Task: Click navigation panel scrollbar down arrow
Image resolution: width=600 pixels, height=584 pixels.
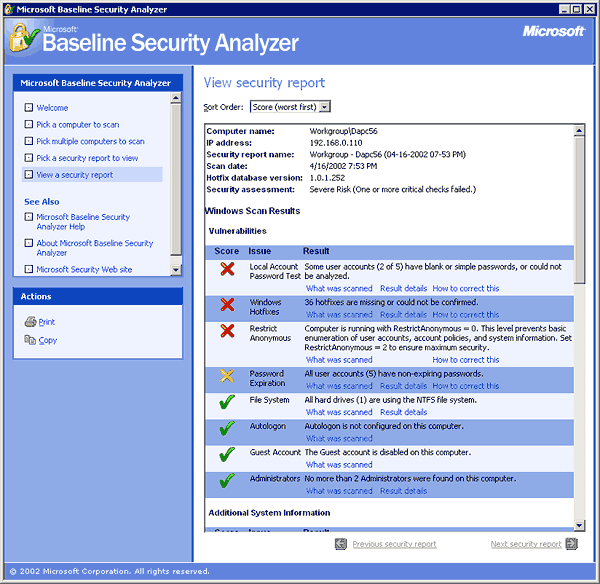Action: tap(176, 270)
